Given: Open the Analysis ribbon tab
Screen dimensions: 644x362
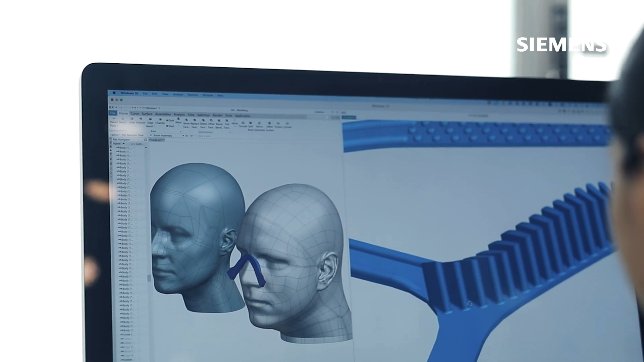Looking at the screenshot, I should point(179,115).
